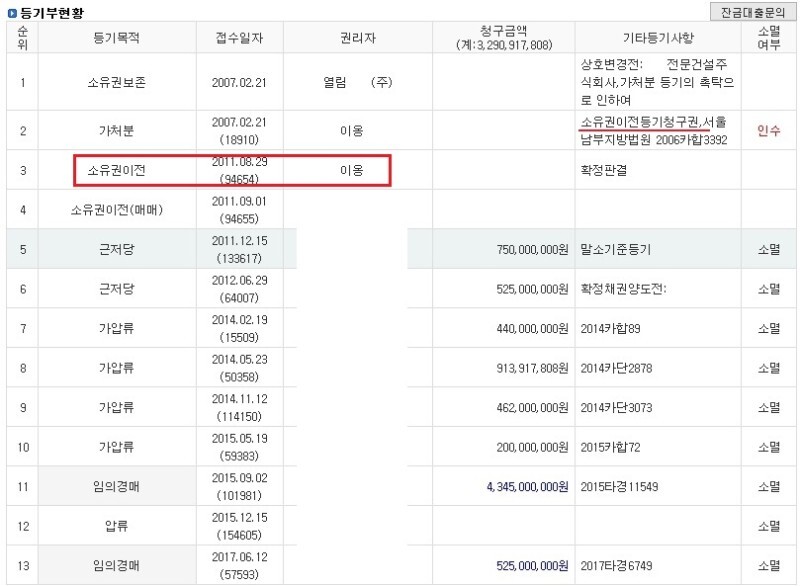Select the 소유권보존 cell in row 1
This screenshot has width=800, height=586.
[116, 82]
